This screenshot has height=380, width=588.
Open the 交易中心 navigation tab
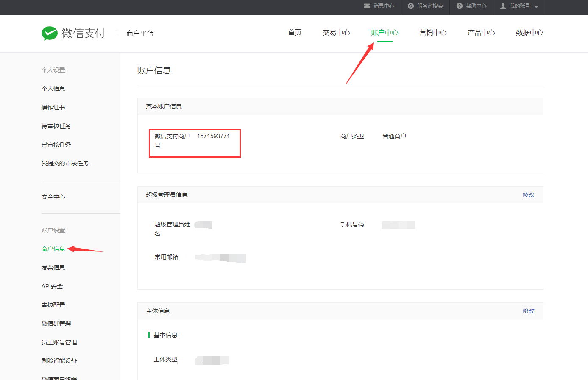(336, 33)
